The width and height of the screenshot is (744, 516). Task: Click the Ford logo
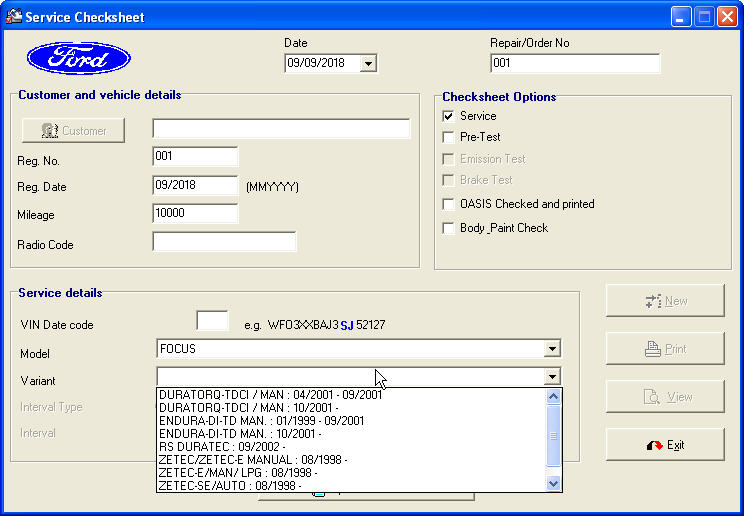click(79, 58)
